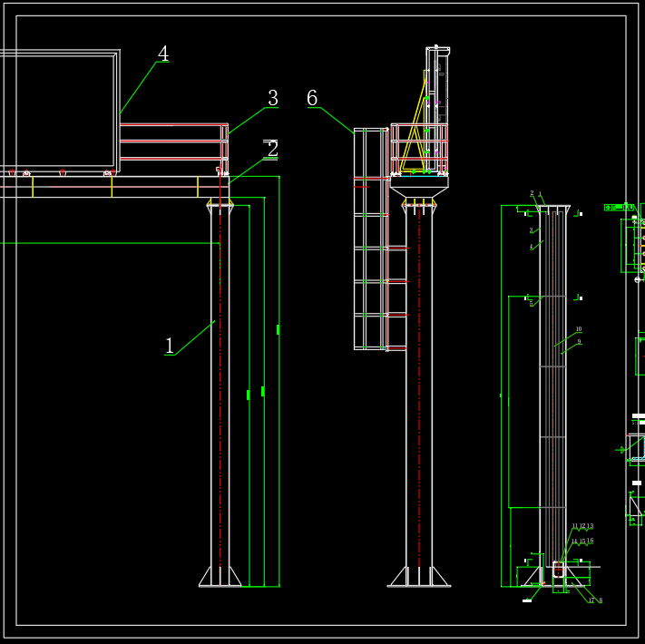Select the callout number 3 label
The height and width of the screenshot is (644, 645).
click(272, 98)
